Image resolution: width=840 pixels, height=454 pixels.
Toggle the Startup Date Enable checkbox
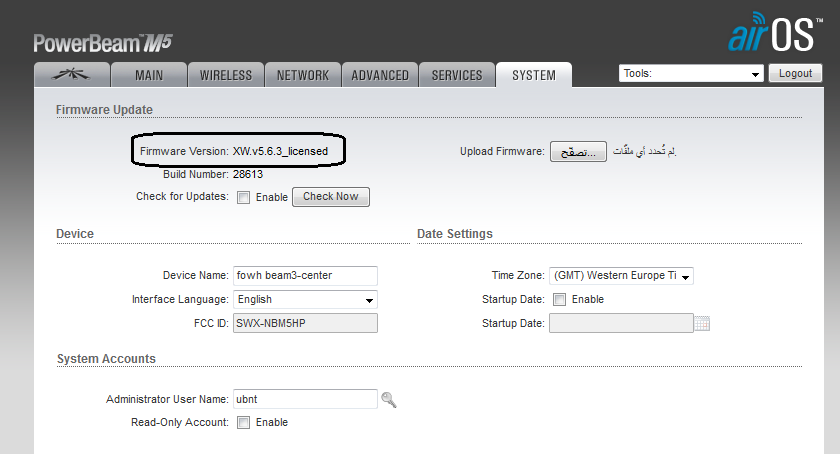560,299
